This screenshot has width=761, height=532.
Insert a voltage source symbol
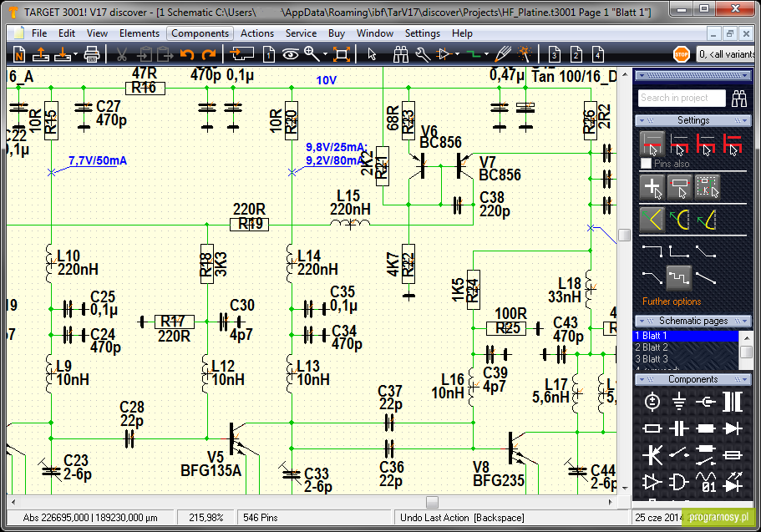(652, 402)
